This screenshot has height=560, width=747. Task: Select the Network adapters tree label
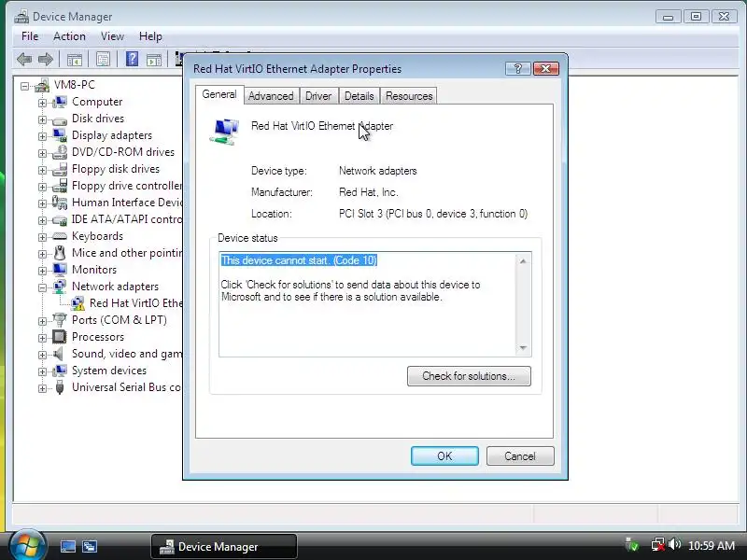pyautogui.click(x=115, y=287)
